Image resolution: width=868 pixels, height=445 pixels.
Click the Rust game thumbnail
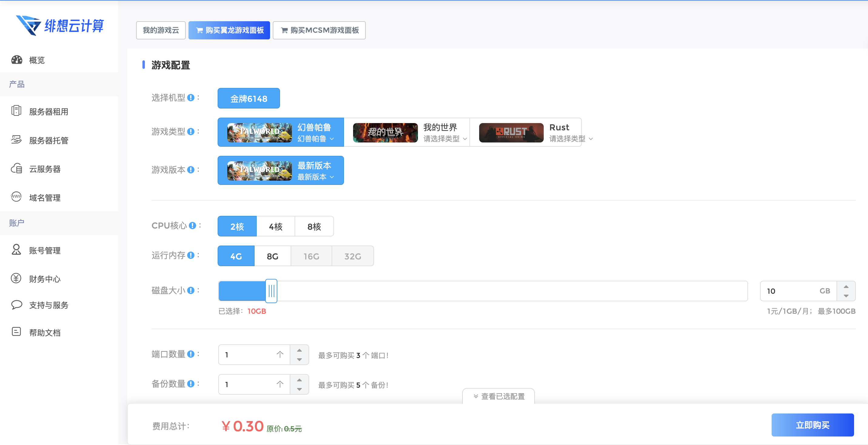pyautogui.click(x=511, y=132)
